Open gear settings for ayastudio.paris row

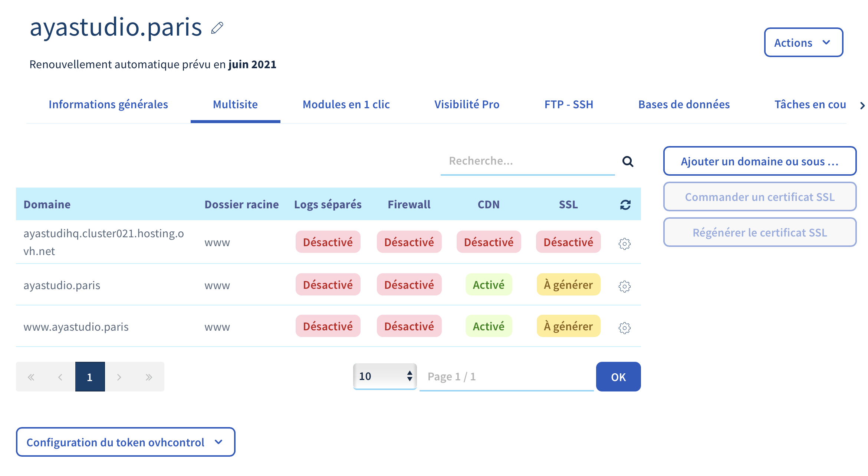pos(624,286)
